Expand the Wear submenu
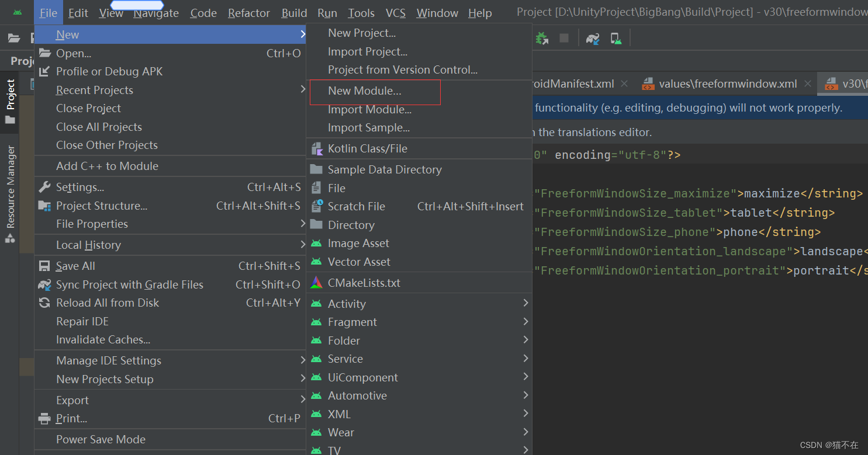The height and width of the screenshot is (455, 868). point(419,432)
